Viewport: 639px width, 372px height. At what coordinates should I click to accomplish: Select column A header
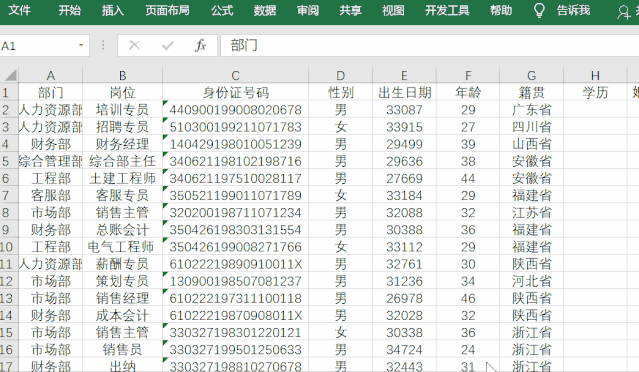pos(51,75)
